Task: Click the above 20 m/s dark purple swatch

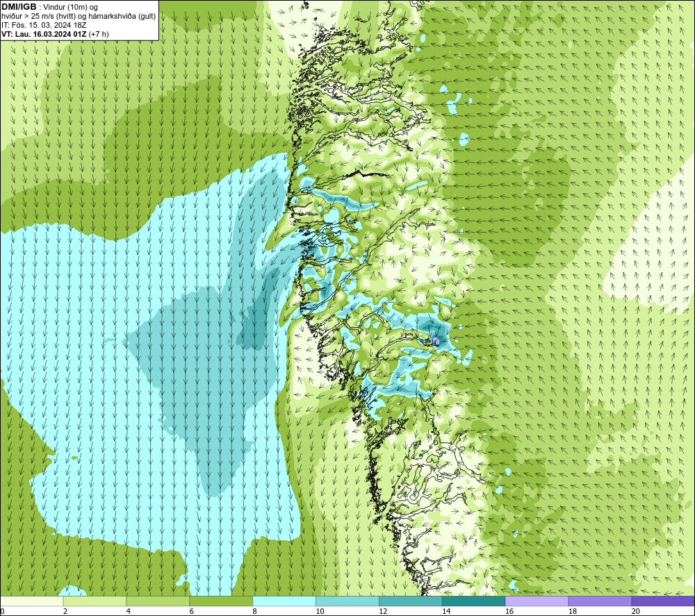Action: (662, 601)
